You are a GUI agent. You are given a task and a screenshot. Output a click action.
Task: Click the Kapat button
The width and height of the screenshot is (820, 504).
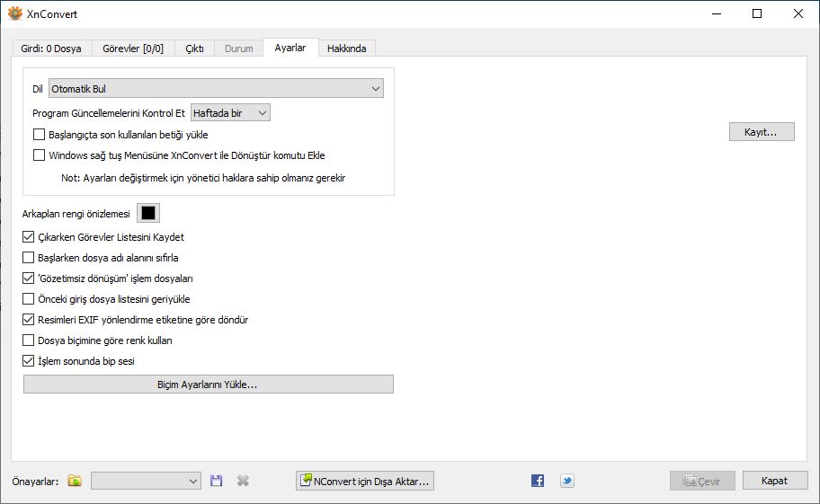tap(774, 481)
